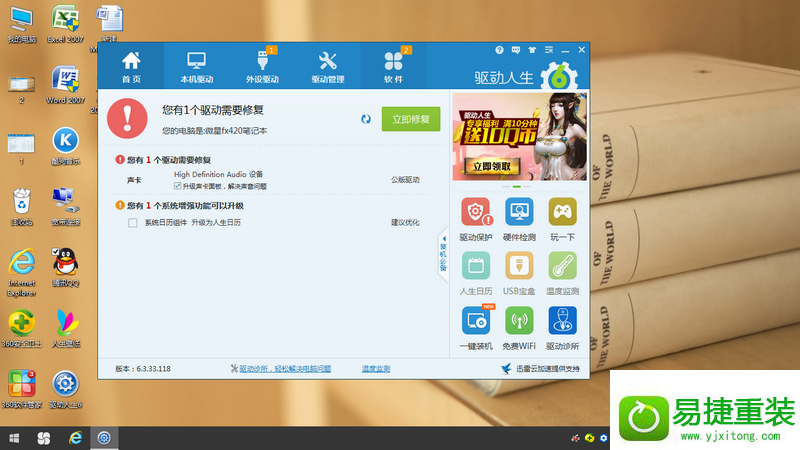800x450 pixels.
Task: Open 我的电脑 desktop icon
Action: pos(21,24)
